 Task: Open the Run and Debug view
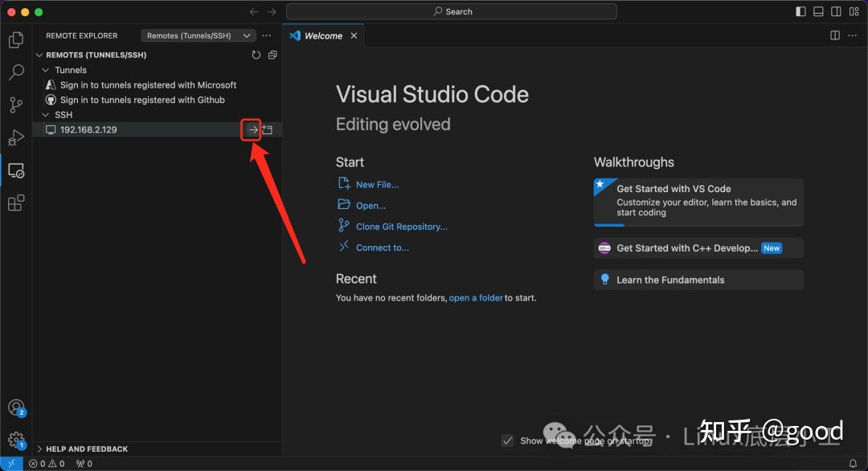(15, 138)
